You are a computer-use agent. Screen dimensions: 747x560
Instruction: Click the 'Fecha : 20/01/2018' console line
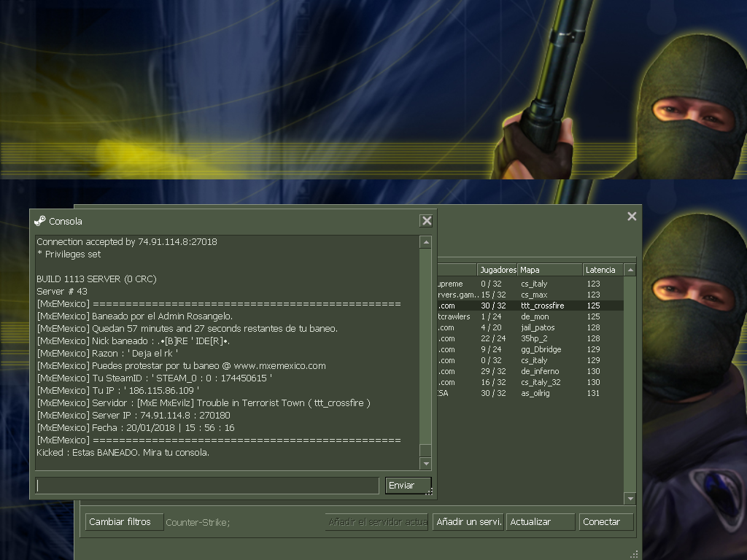(x=136, y=427)
